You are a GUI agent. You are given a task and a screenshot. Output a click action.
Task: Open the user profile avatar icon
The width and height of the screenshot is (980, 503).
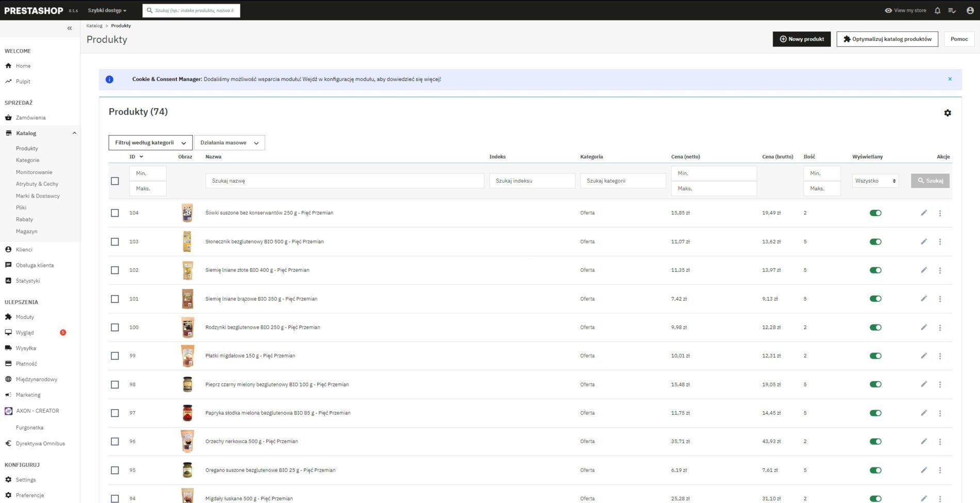tap(970, 10)
